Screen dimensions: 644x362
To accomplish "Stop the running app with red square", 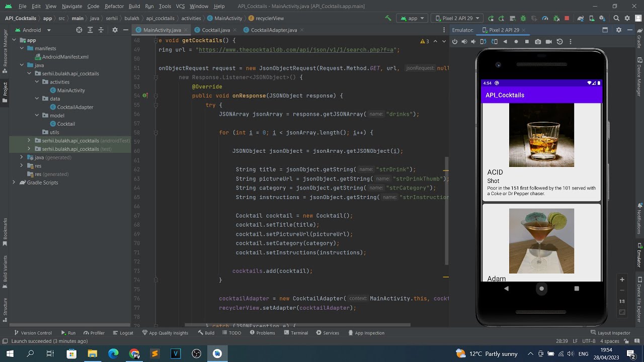I will 567,18.
